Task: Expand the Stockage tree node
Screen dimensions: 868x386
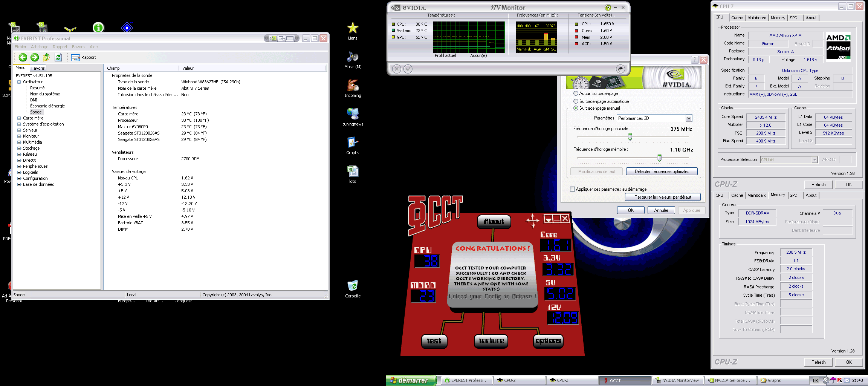Action: click(19, 148)
